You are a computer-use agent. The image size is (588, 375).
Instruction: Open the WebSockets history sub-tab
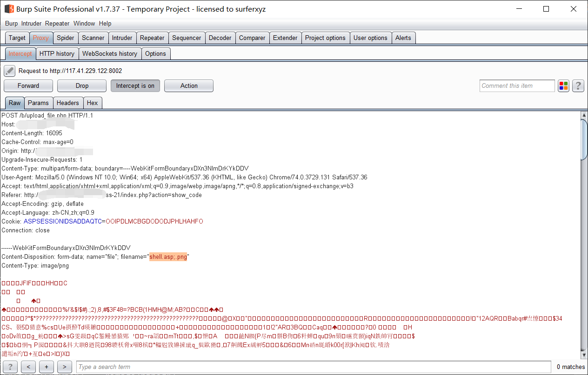(x=110, y=54)
